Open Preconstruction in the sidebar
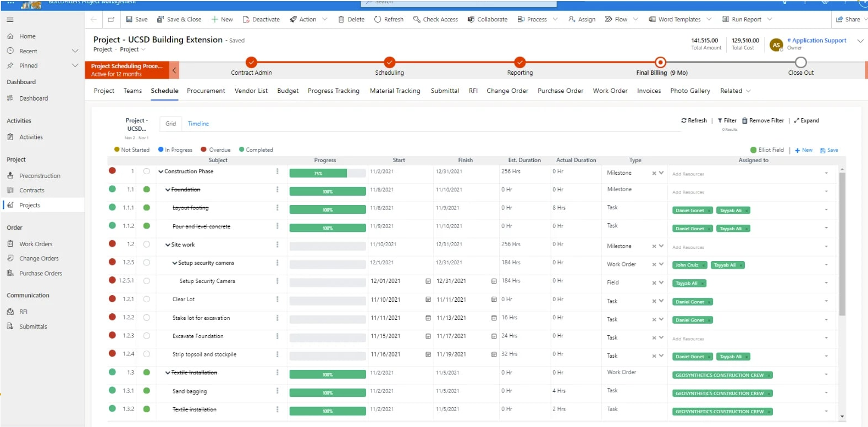This screenshot has width=868, height=427. (x=40, y=176)
